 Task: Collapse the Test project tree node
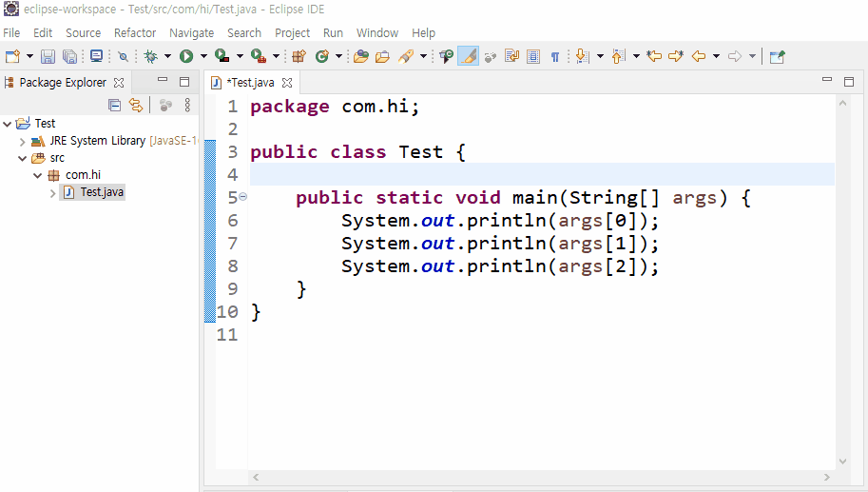pos(8,124)
